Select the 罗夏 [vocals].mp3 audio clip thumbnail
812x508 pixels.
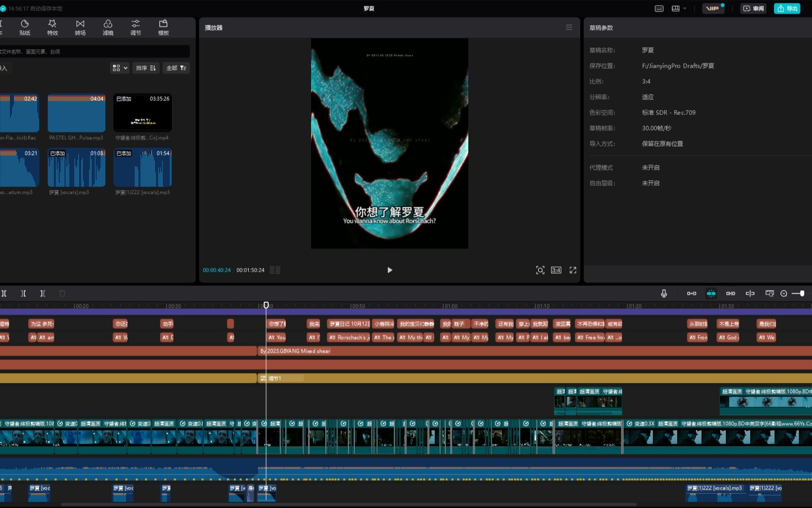[x=76, y=167]
